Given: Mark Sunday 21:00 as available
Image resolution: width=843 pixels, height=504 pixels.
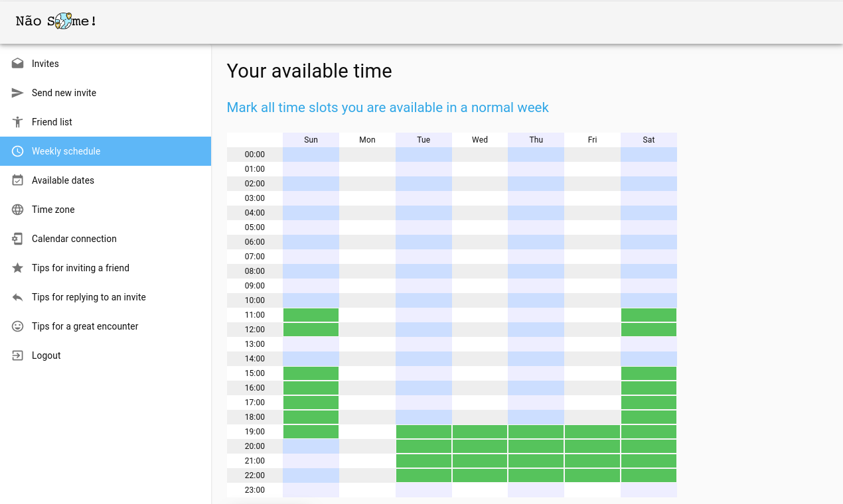Looking at the screenshot, I should 311,461.
